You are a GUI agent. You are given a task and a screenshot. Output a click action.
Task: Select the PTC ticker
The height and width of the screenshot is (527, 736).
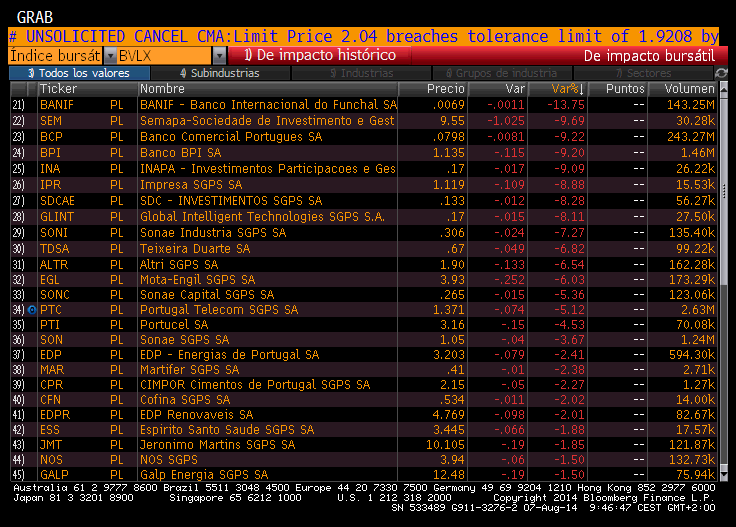[51, 310]
